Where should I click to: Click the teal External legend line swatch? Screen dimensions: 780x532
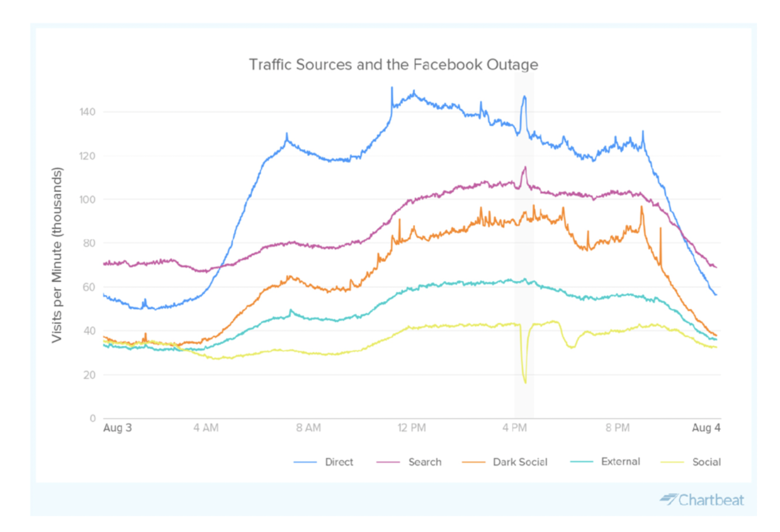click(x=582, y=461)
